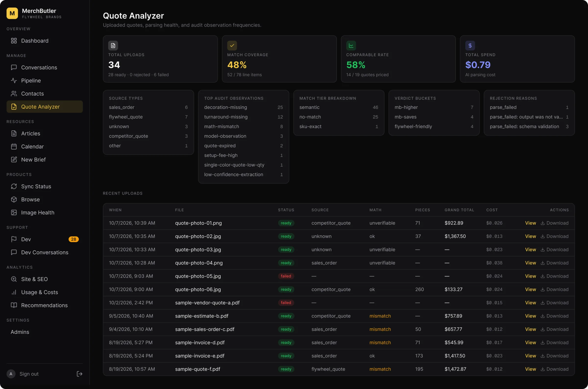Click the $1,417.50 grand total cell
The width and height of the screenshot is (588, 389).
click(x=455, y=356)
